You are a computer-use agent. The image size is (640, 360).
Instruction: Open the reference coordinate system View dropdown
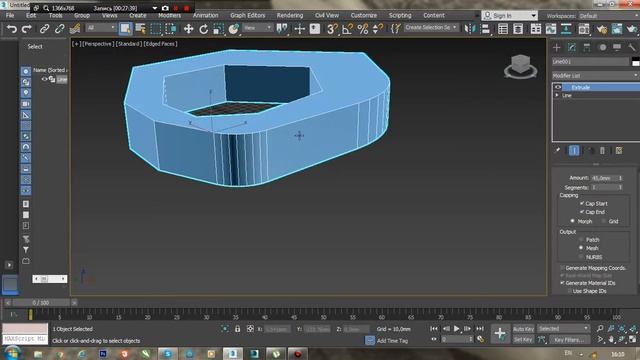258,28
